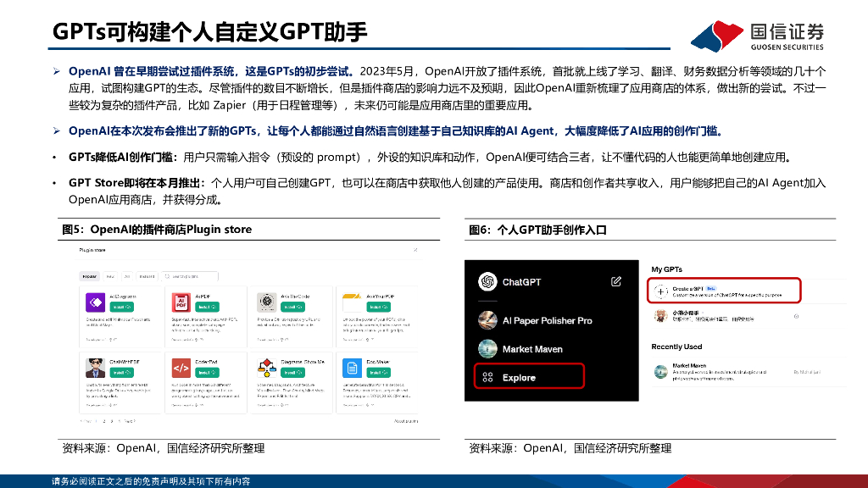The width and height of the screenshot is (868, 488).
Task: Open the About plugins link
Action: pyautogui.click(x=407, y=422)
